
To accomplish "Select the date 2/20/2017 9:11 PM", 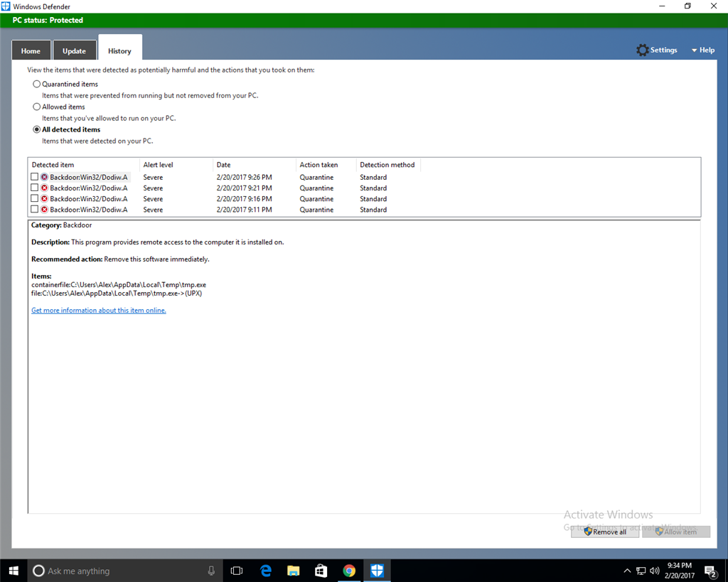I will point(245,210).
